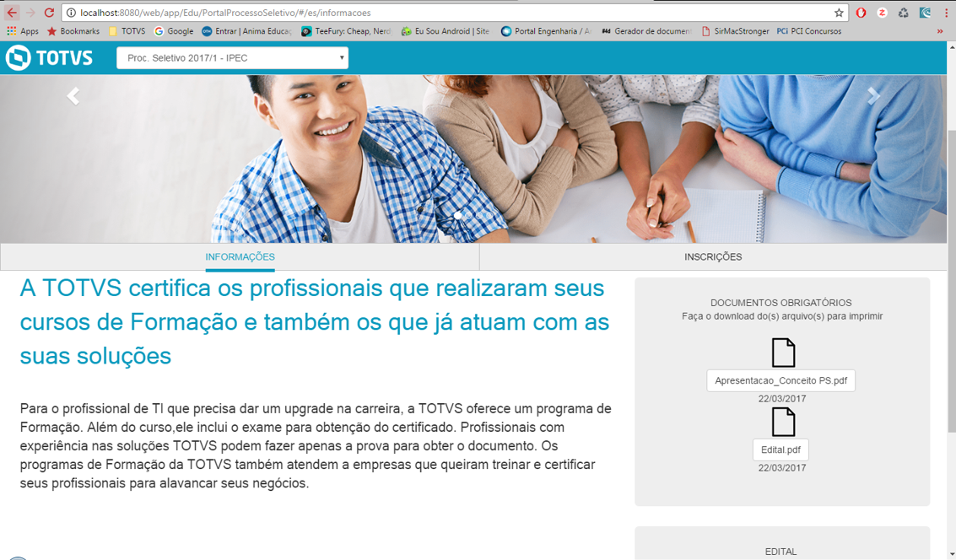This screenshot has height=560, width=956.
Task: Click the file icon above Edital.pdf
Action: (783, 422)
